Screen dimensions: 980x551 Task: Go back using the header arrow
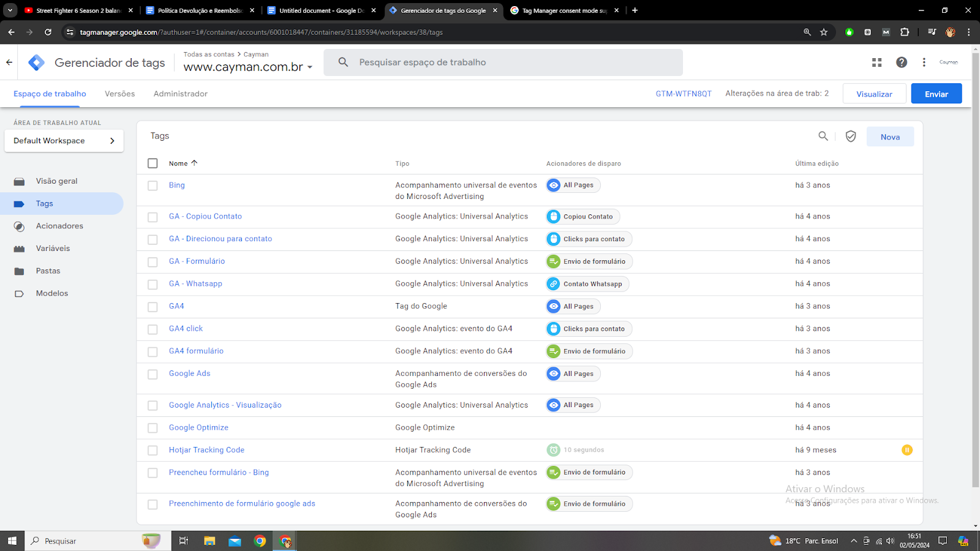pyautogui.click(x=9, y=62)
